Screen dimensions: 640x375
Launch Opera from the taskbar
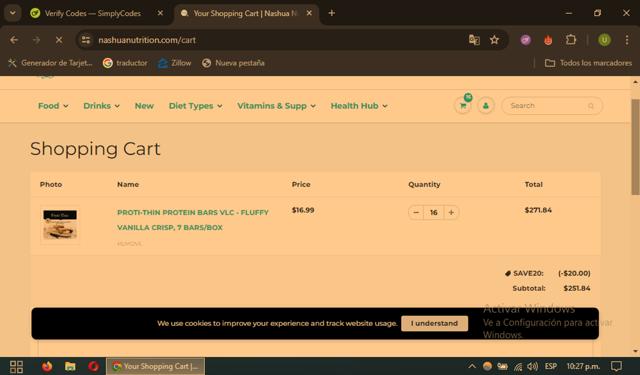click(93, 366)
